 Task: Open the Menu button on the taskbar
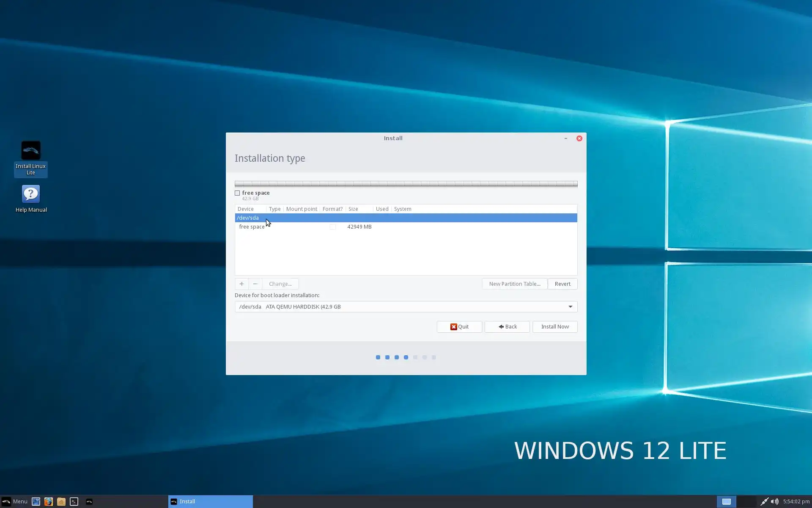click(15, 502)
